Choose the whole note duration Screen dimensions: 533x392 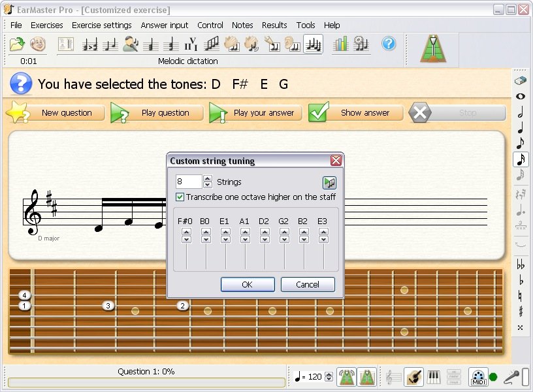pos(520,97)
